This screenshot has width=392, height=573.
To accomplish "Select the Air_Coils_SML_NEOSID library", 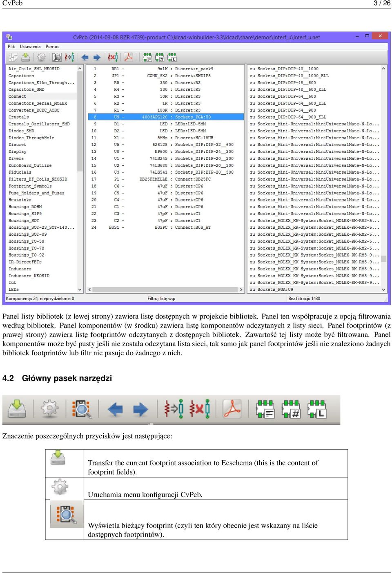I will (42, 69).
